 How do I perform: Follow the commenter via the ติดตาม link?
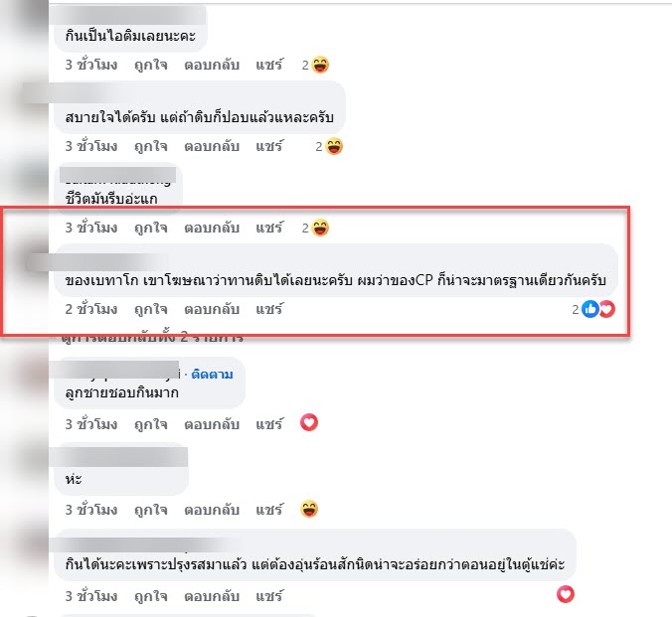tap(212, 374)
